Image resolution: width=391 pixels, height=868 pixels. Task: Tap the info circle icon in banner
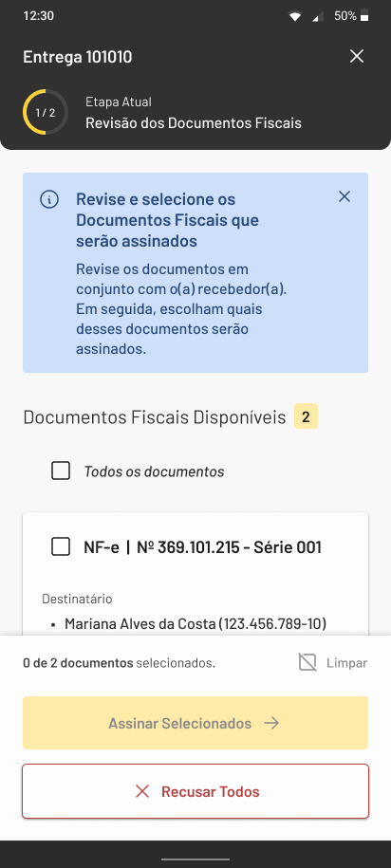coord(49,199)
